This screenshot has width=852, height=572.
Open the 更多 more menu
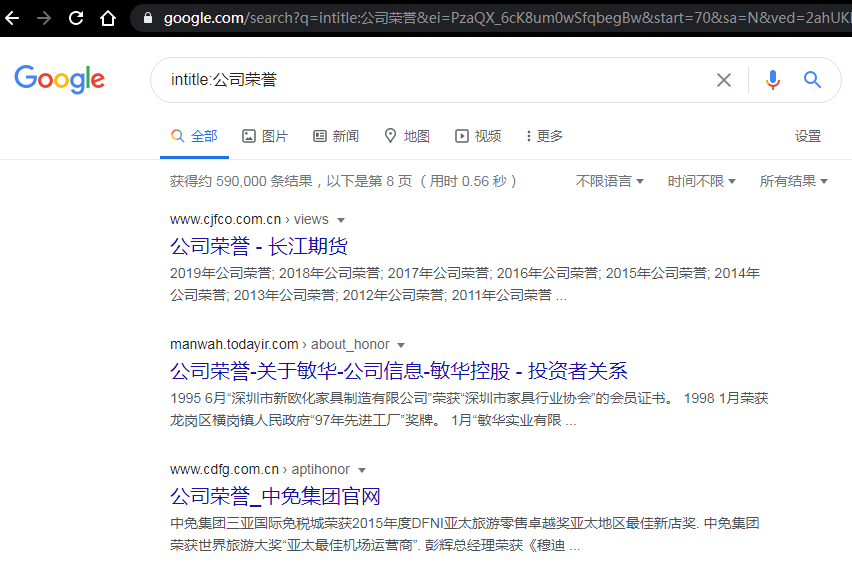pyautogui.click(x=544, y=136)
